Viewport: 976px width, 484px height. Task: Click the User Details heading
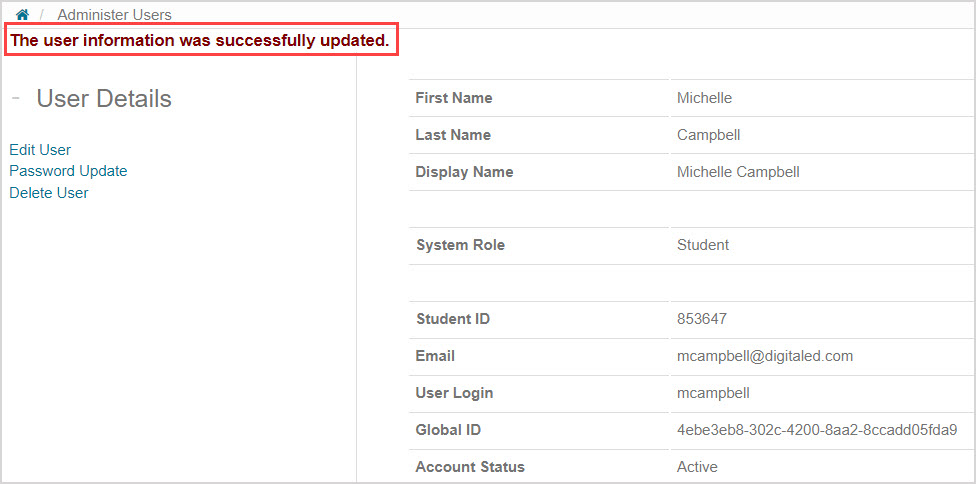pyautogui.click(x=104, y=99)
